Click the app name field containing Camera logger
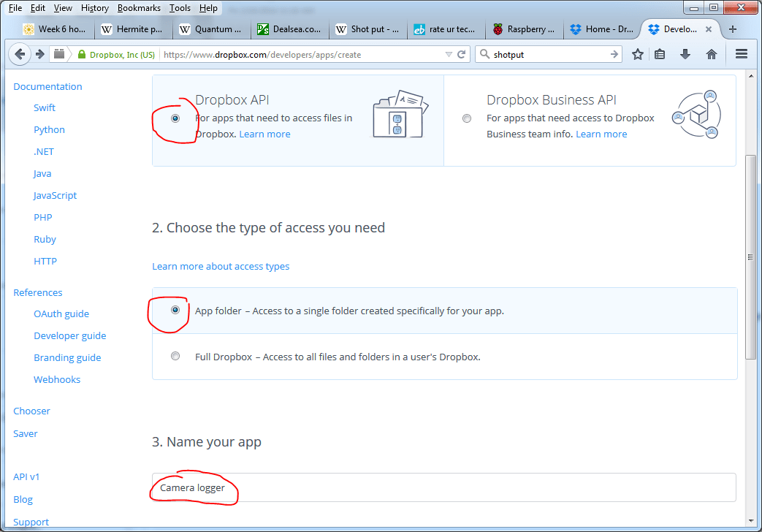 (444, 487)
